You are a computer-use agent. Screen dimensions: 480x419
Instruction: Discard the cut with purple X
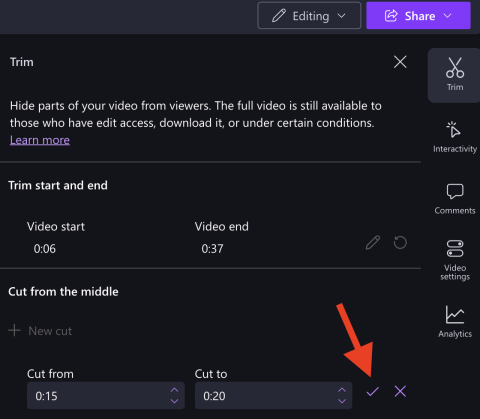click(400, 391)
